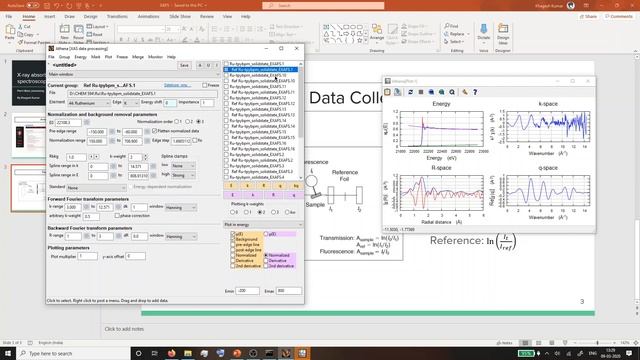Click Athena group list vertical scrollbar

(x=301, y=120)
